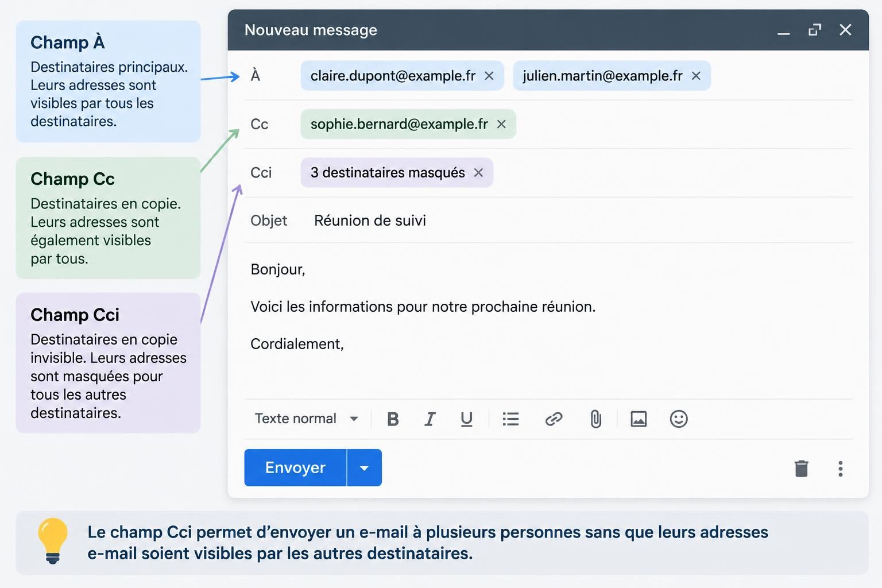Screen dimensions: 882x588
Task: Expand the compose window to full screen
Action: [815, 30]
